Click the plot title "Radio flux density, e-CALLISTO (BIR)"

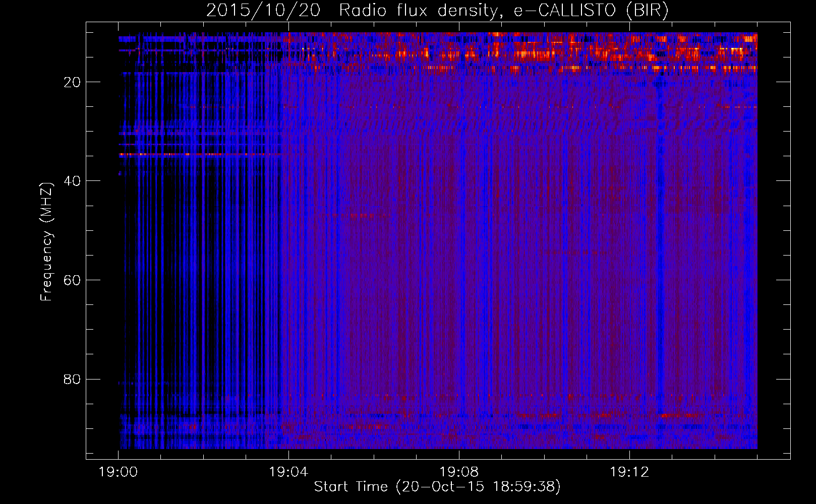pos(503,11)
